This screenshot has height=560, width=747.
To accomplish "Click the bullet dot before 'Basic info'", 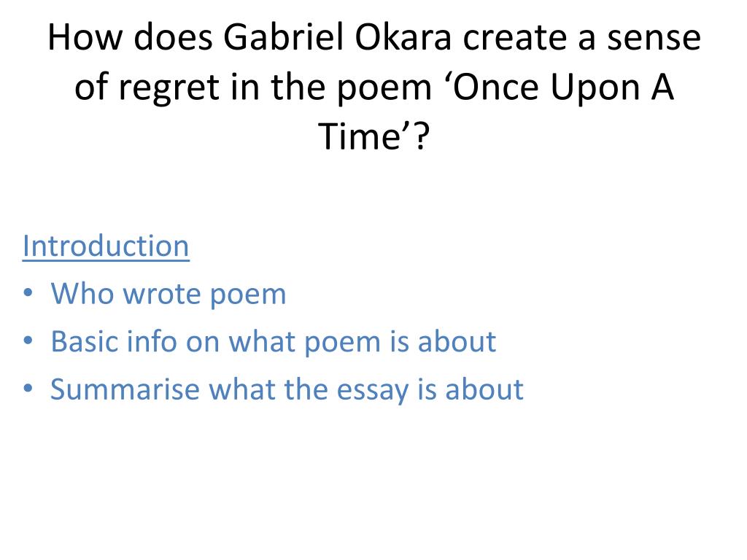I will (x=28, y=341).
